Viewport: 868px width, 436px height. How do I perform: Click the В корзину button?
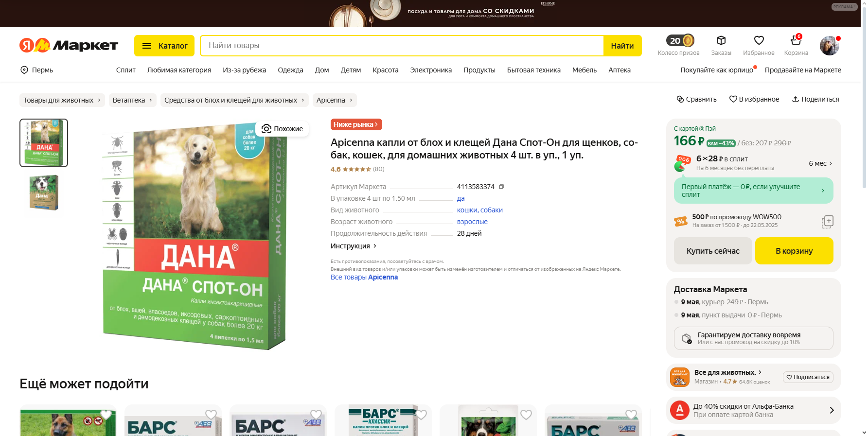pos(794,251)
